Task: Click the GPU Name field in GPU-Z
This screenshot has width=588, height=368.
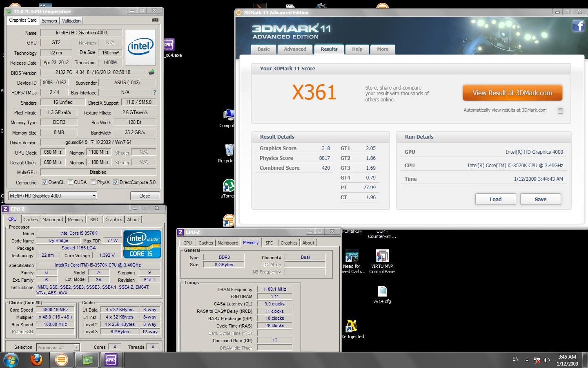Action: [x=81, y=33]
